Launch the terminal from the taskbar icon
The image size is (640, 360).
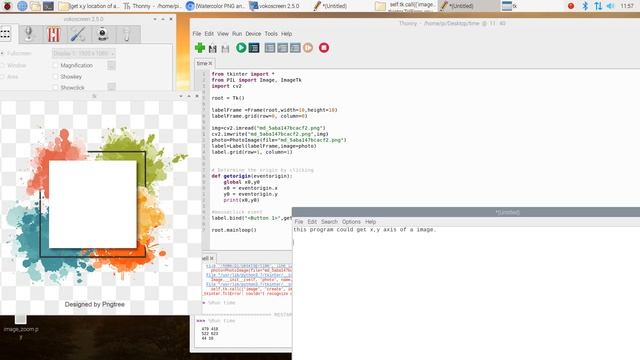(48, 6)
